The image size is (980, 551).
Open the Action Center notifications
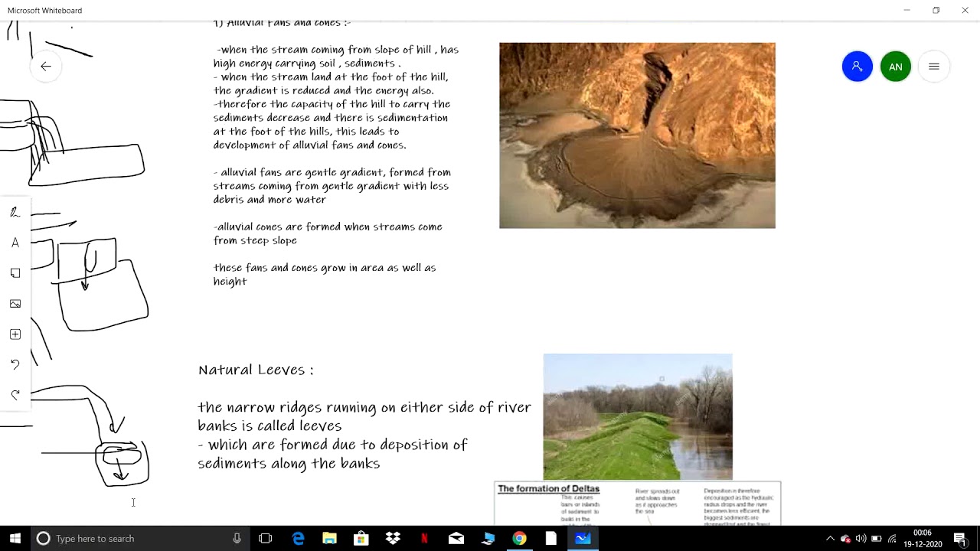[959, 539]
